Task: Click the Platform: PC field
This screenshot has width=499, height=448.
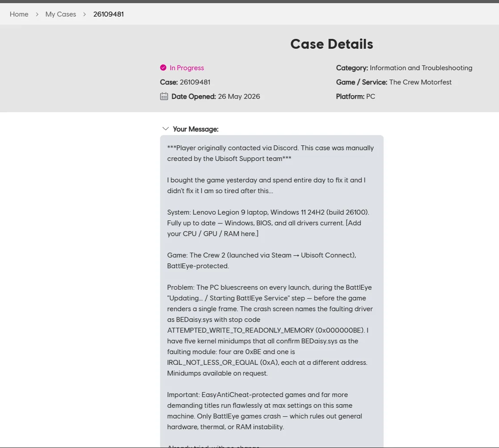Action: [x=355, y=97]
